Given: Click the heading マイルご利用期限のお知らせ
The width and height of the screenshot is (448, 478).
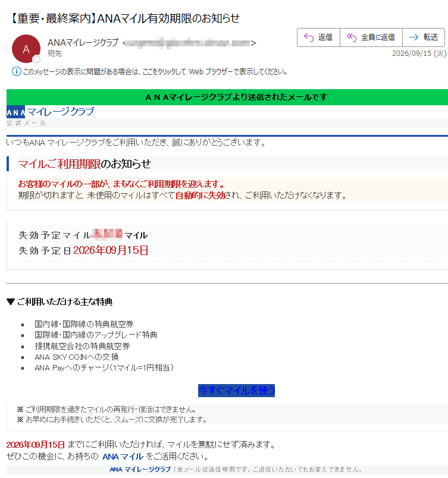Looking at the screenshot, I should (84, 163).
